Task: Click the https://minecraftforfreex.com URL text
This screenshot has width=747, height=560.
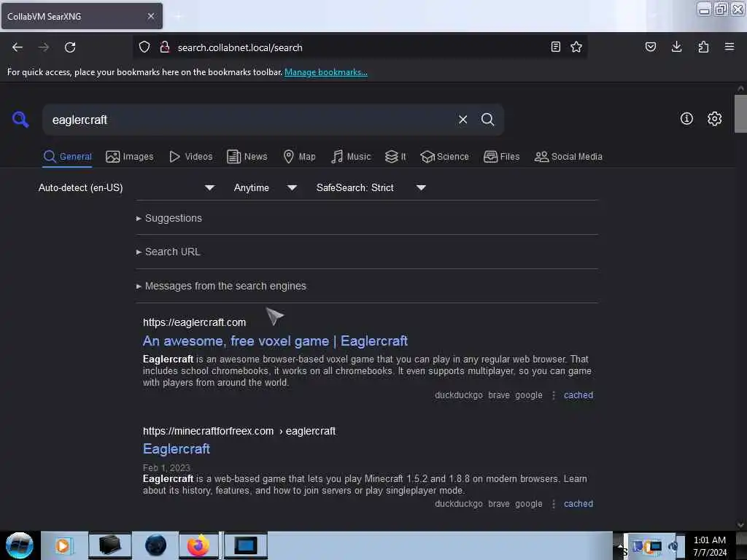Action: [x=208, y=431]
